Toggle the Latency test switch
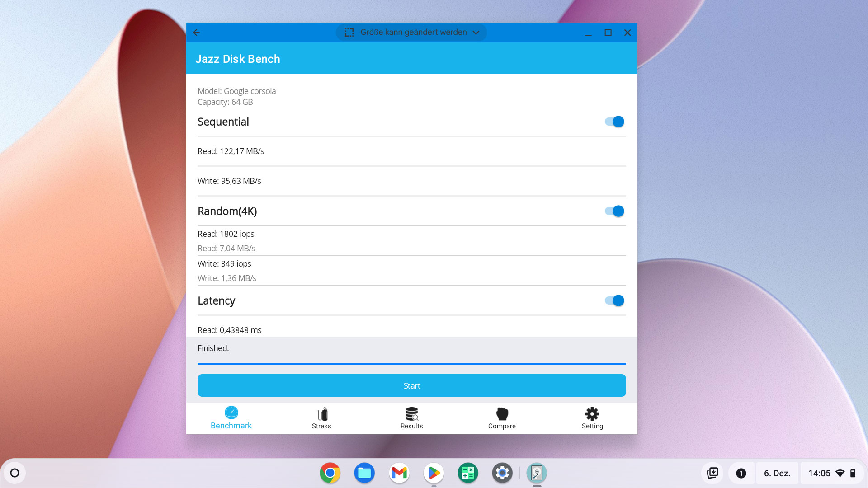868x488 pixels. pyautogui.click(x=614, y=300)
